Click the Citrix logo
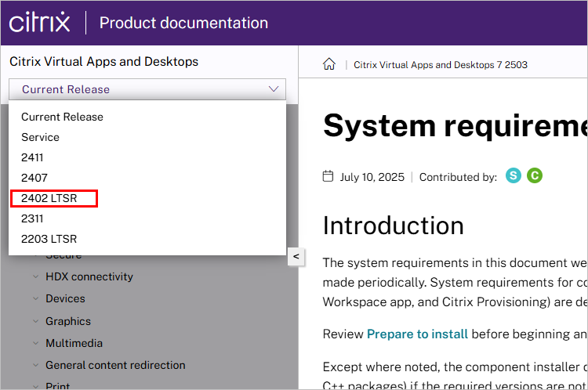Image resolution: width=588 pixels, height=390 pixels. click(40, 23)
